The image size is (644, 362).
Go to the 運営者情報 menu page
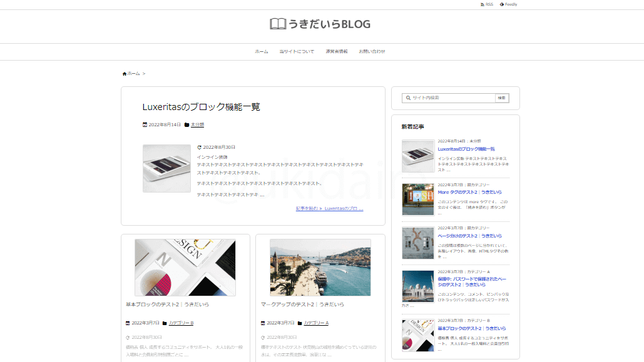(337, 52)
